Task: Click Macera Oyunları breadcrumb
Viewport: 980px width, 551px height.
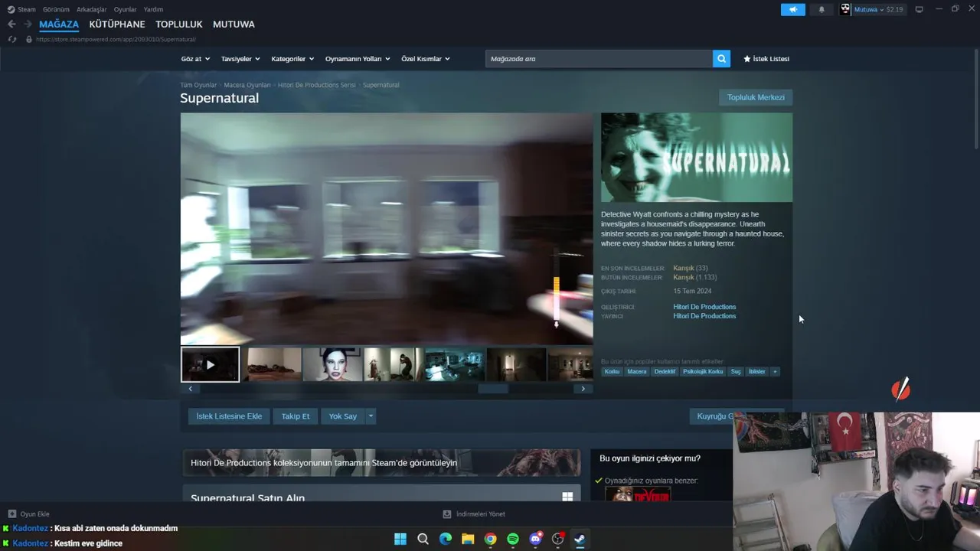Action: tap(247, 85)
